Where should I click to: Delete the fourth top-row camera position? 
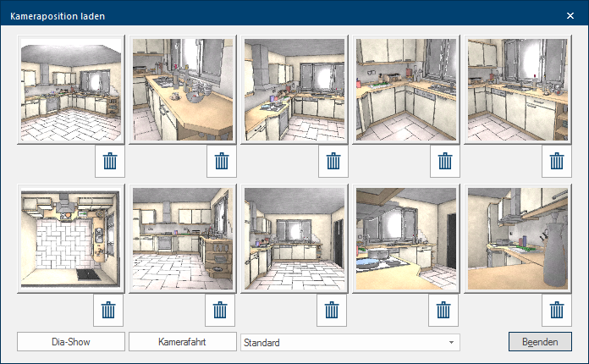tap(445, 161)
